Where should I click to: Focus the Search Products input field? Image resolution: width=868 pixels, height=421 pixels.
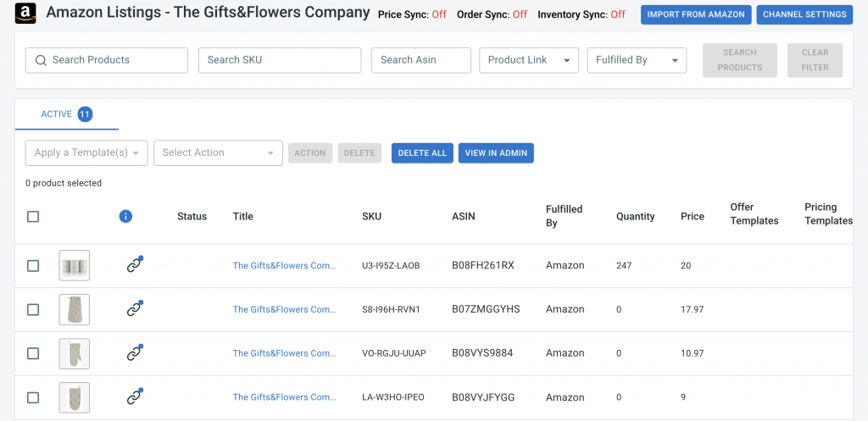[107, 60]
